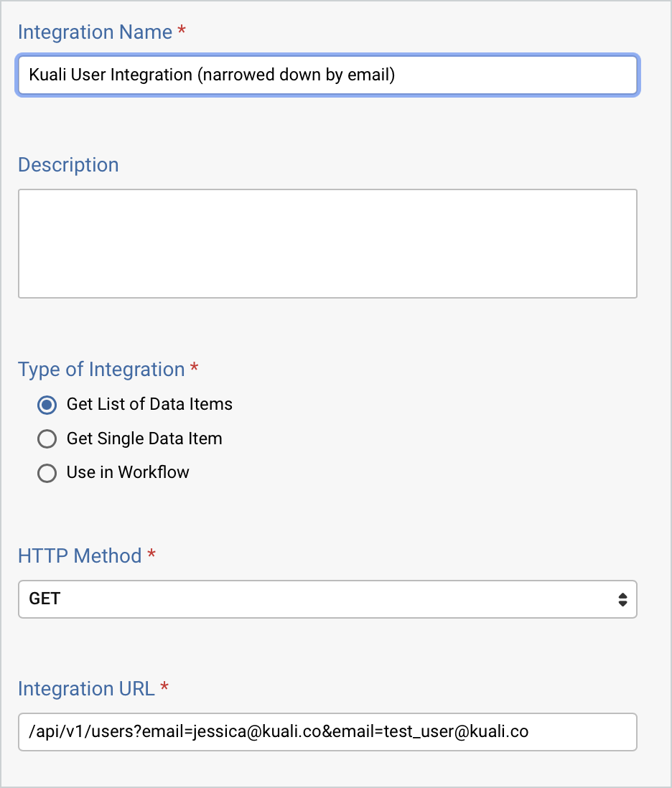Screen dimensions: 672x788
Task: Click the HTTP Method label
Action: point(79,556)
